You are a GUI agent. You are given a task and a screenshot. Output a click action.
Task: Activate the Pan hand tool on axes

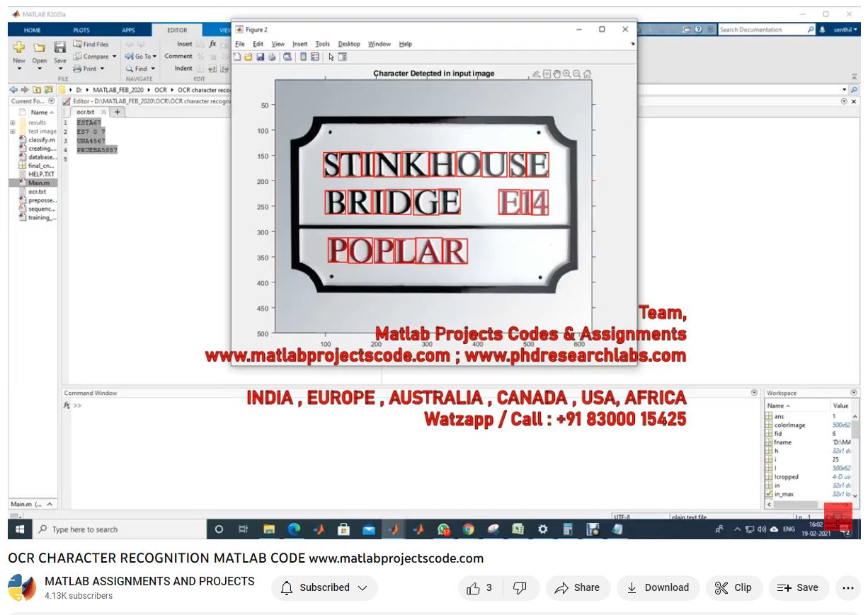click(556, 74)
